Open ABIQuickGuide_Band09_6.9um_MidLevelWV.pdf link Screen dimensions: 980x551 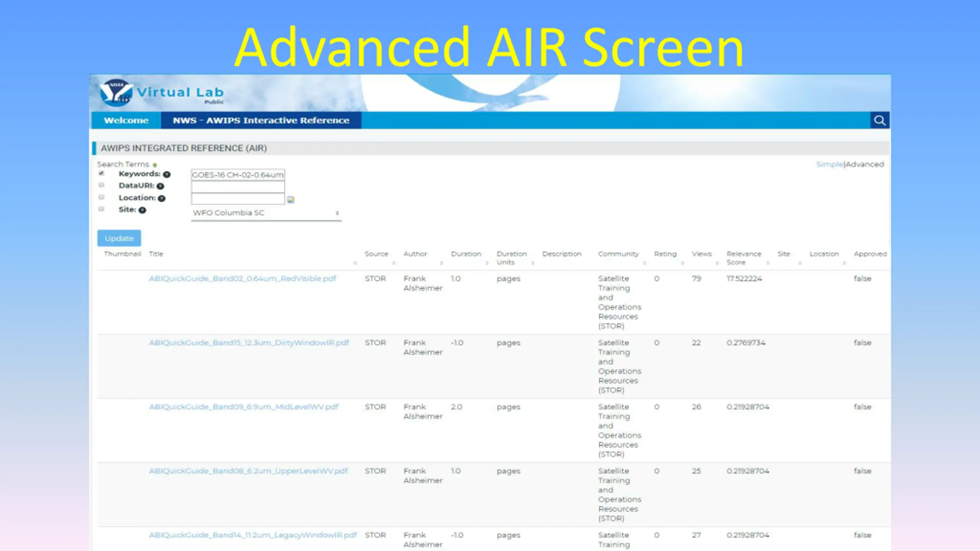click(x=244, y=407)
